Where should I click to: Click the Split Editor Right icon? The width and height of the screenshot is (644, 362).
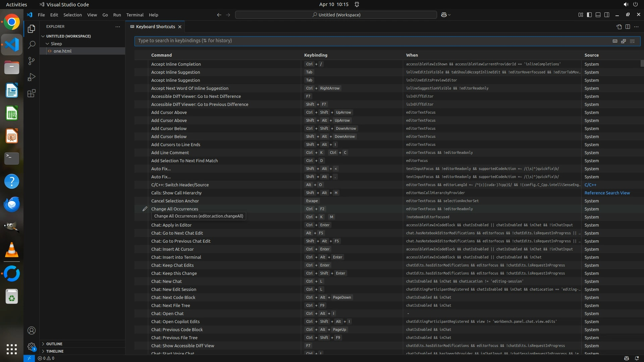[x=628, y=27]
